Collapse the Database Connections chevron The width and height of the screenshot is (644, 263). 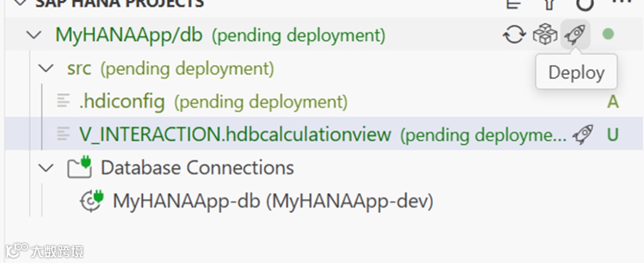pos(45,168)
